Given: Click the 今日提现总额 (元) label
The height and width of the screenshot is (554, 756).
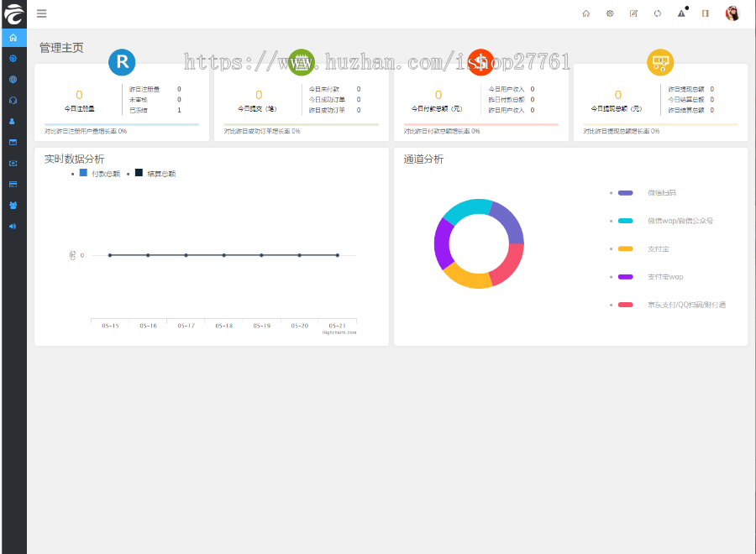Looking at the screenshot, I should tap(617, 109).
